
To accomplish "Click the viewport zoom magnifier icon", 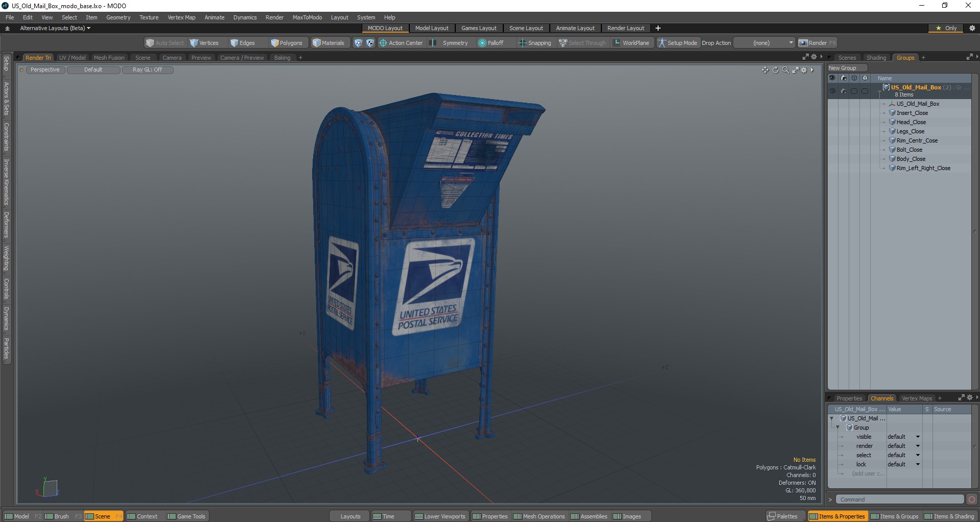I will click(785, 70).
